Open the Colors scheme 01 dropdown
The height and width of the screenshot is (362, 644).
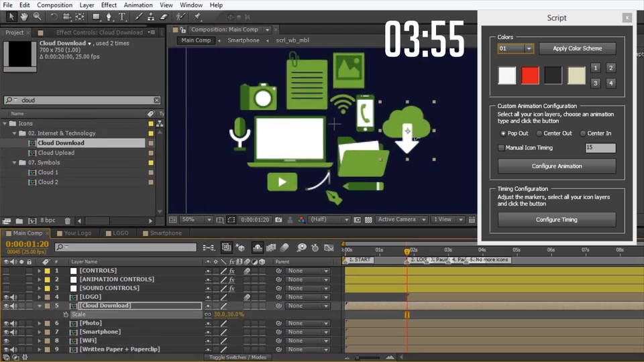click(x=515, y=48)
